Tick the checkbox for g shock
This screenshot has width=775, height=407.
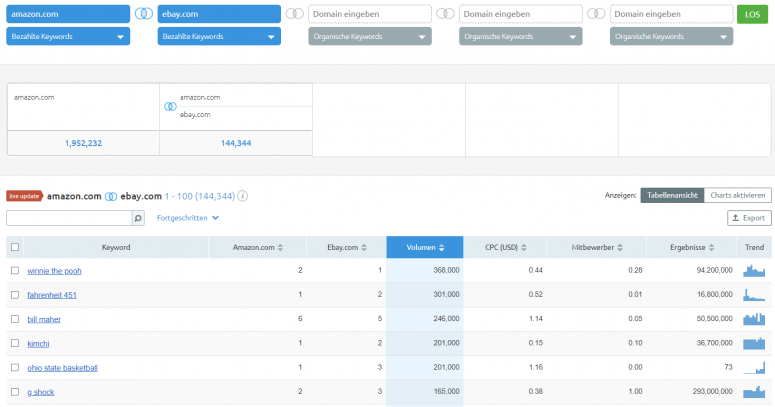click(x=15, y=392)
